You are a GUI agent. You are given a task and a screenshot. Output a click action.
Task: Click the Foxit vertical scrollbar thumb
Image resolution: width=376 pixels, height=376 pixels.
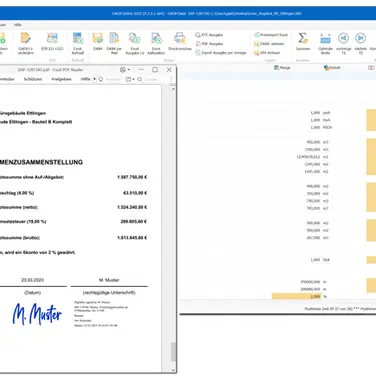pos(173,352)
